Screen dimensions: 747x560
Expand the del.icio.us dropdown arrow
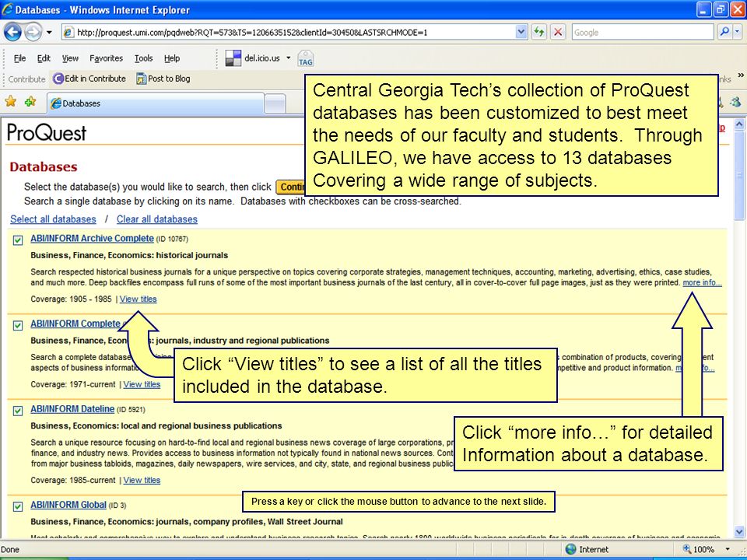click(288, 58)
